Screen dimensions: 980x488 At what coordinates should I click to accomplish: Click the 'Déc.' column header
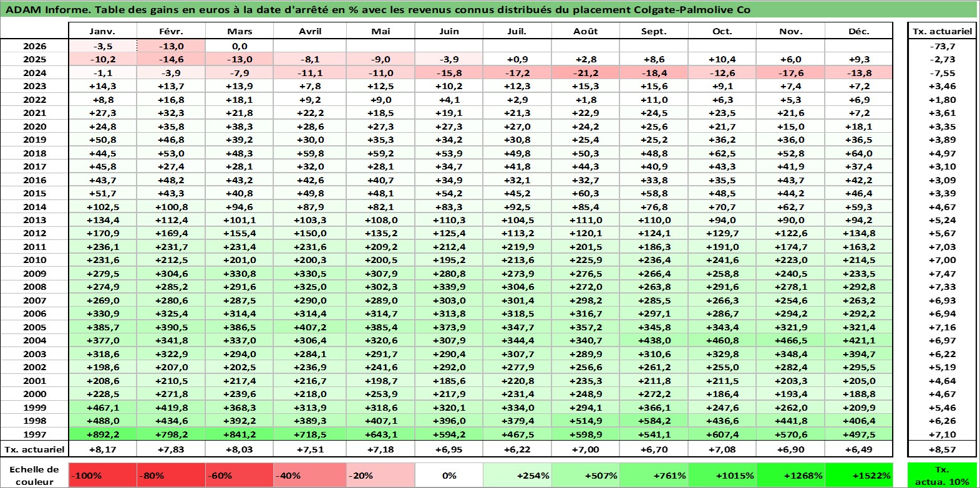coord(859,31)
